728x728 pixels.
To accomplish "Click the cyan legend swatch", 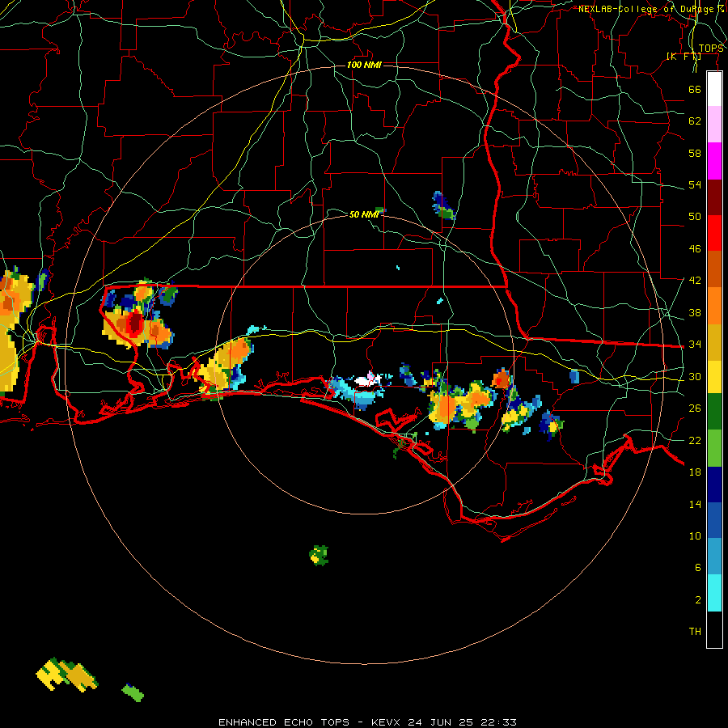I will point(714,593).
